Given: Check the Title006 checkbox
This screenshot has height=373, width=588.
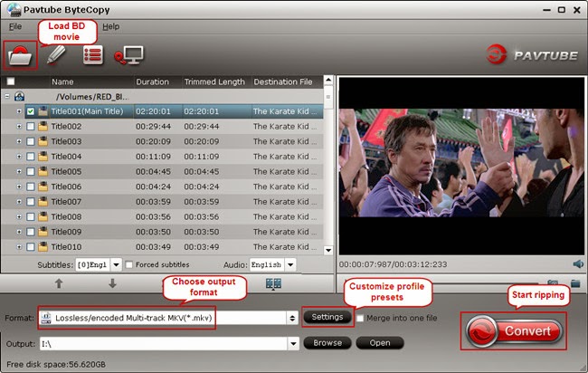Looking at the screenshot, I should tap(31, 186).
